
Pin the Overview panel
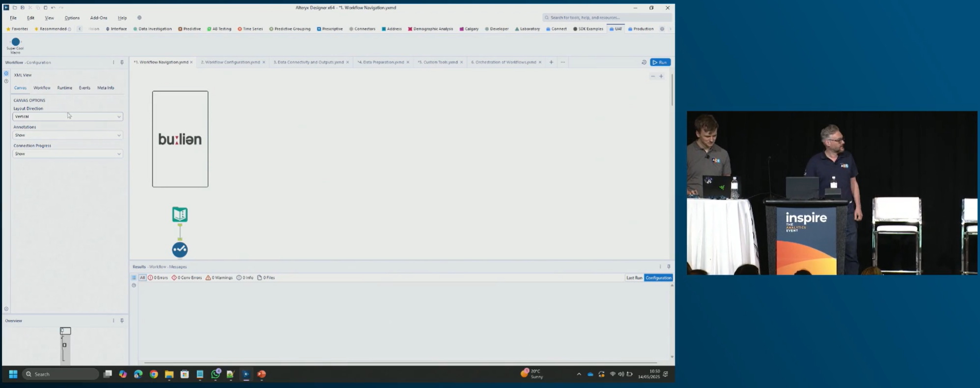point(122,321)
